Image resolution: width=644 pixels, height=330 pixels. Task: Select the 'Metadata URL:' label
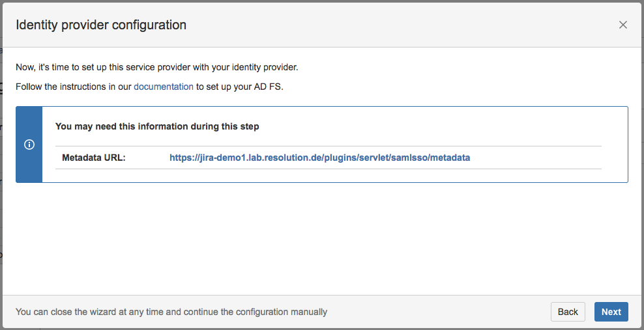pos(94,158)
